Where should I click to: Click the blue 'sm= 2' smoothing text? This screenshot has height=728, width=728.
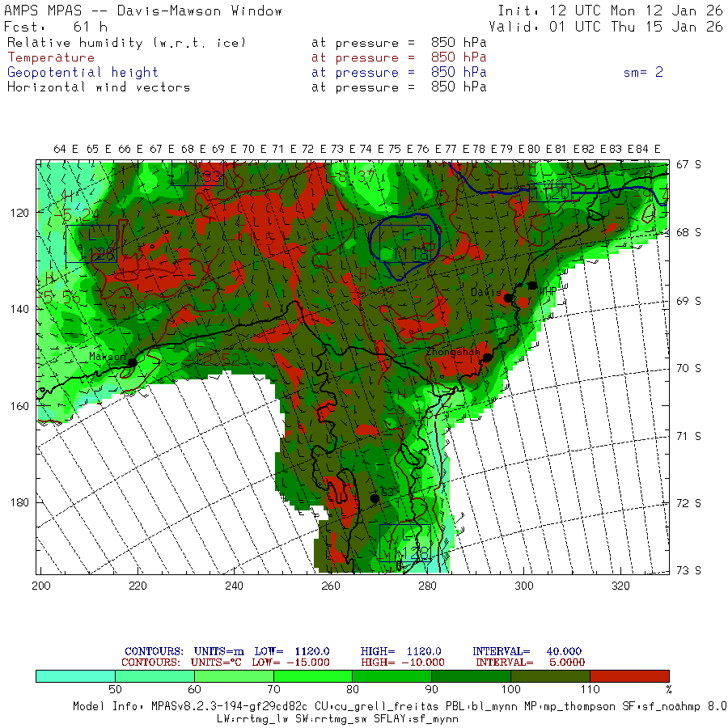click(643, 73)
